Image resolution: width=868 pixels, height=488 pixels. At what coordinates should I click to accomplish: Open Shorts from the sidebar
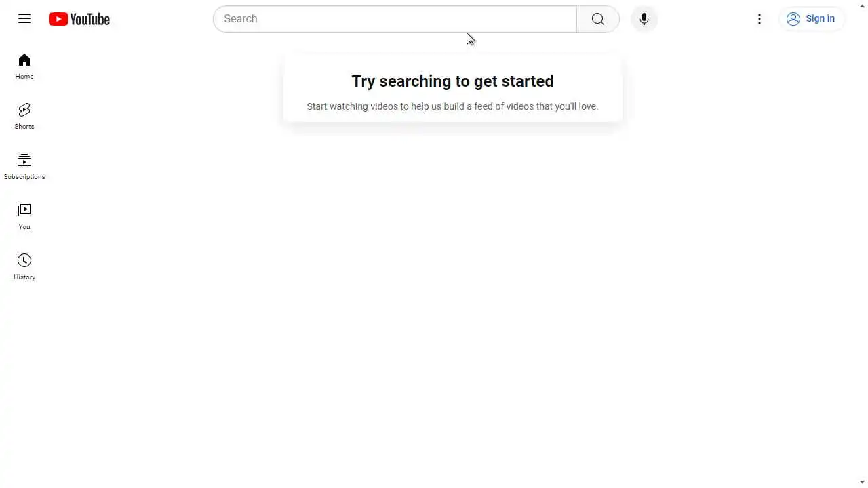(24, 117)
